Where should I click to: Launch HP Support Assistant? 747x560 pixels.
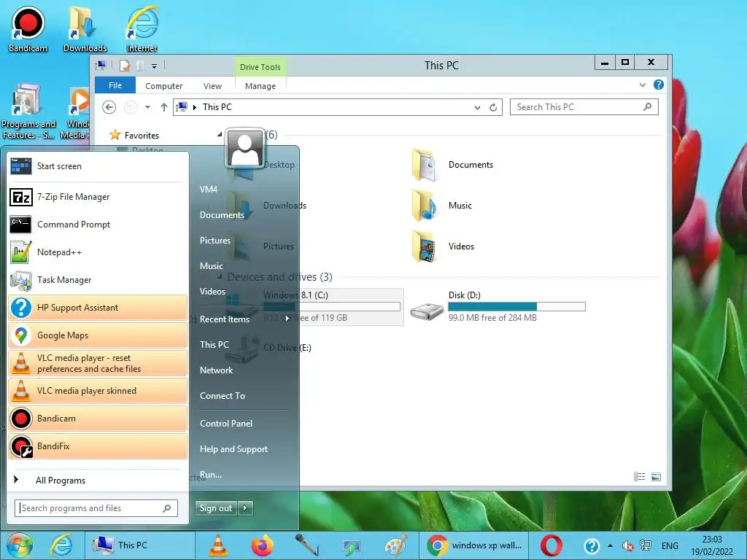pyautogui.click(x=98, y=308)
